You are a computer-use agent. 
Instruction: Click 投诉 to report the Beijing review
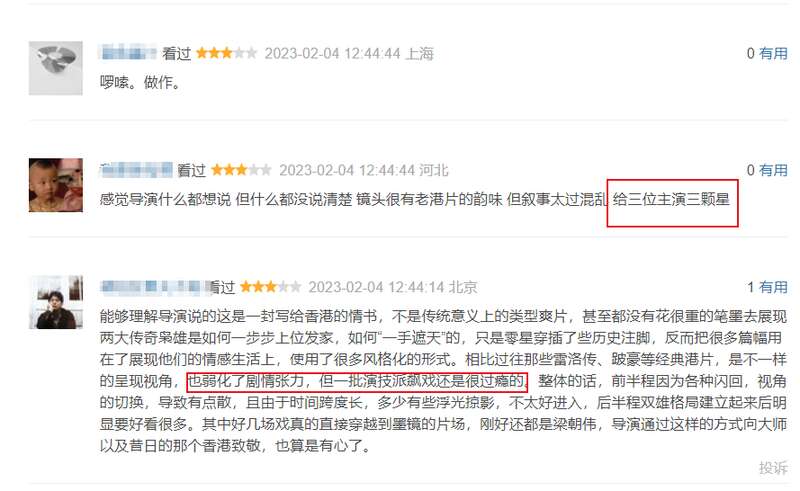tap(772, 468)
